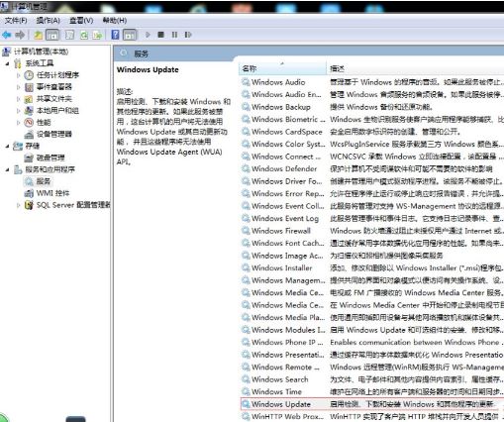Select 设备管理器 in the tree

click(53, 134)
